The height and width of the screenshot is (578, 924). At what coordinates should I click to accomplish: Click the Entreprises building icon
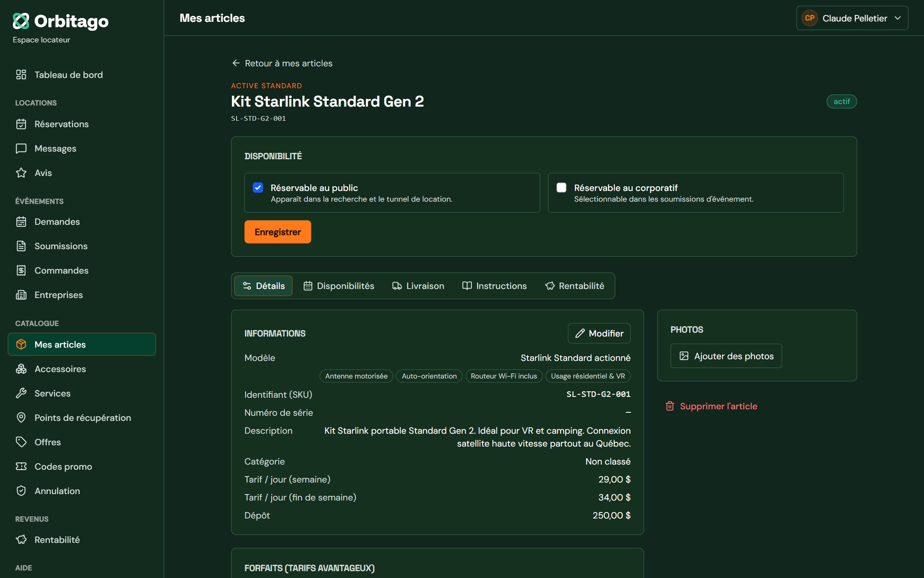tap(21, 295)
